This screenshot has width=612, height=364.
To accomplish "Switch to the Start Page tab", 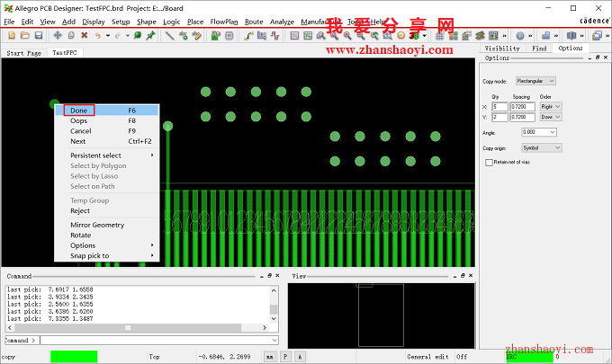I will click(23, 53).
